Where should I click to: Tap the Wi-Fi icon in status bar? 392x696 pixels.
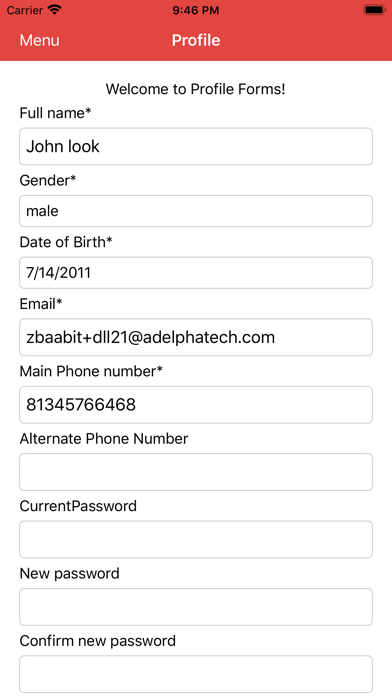pyautogui.click(x=55, y=10)
